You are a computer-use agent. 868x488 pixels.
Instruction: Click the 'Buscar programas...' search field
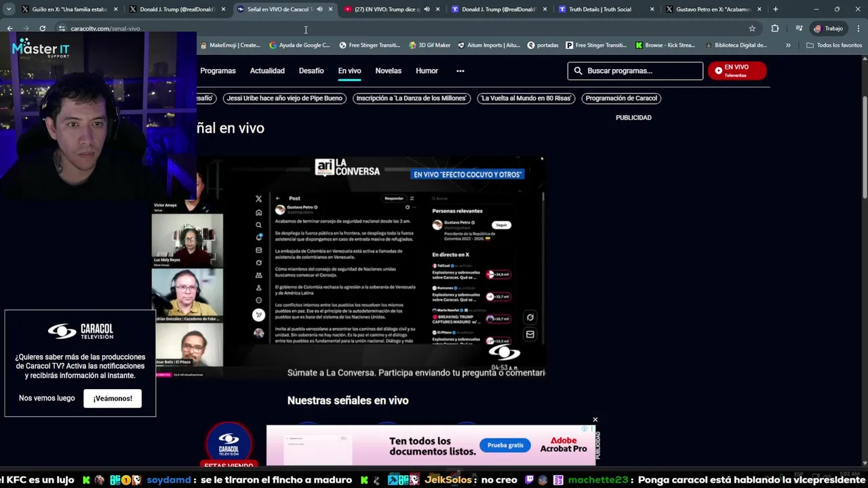point(635,70)
